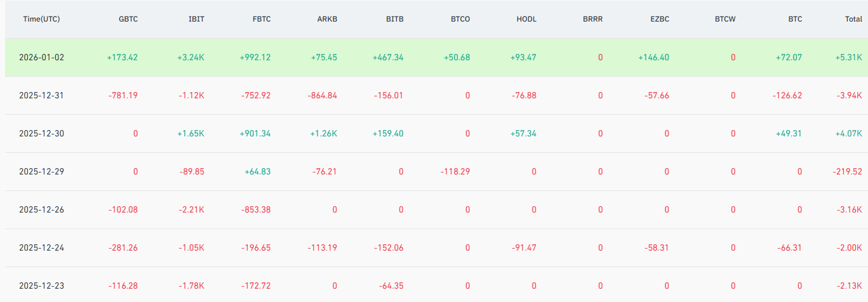Select the BTCW column header
Viewport: 868px width, 302px height.
pyautogui.click(x=725, y=19)
